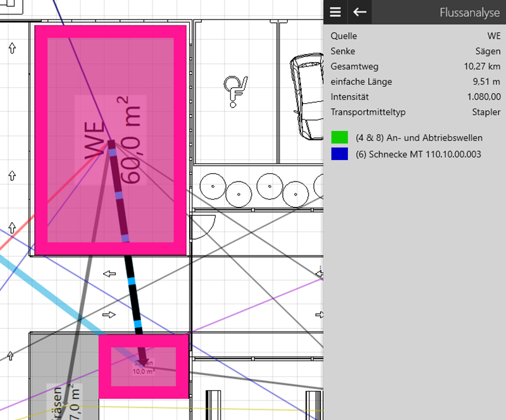Click the left-pointing arrow just below the WE zone
506x420 pixels.
pyautogui.click(x=109, y=273)
